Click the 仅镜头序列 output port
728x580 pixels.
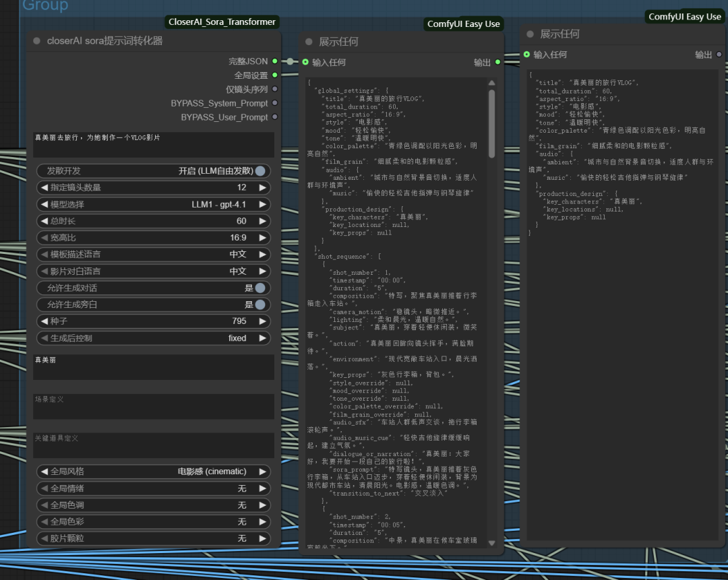(x=274, y=89)
